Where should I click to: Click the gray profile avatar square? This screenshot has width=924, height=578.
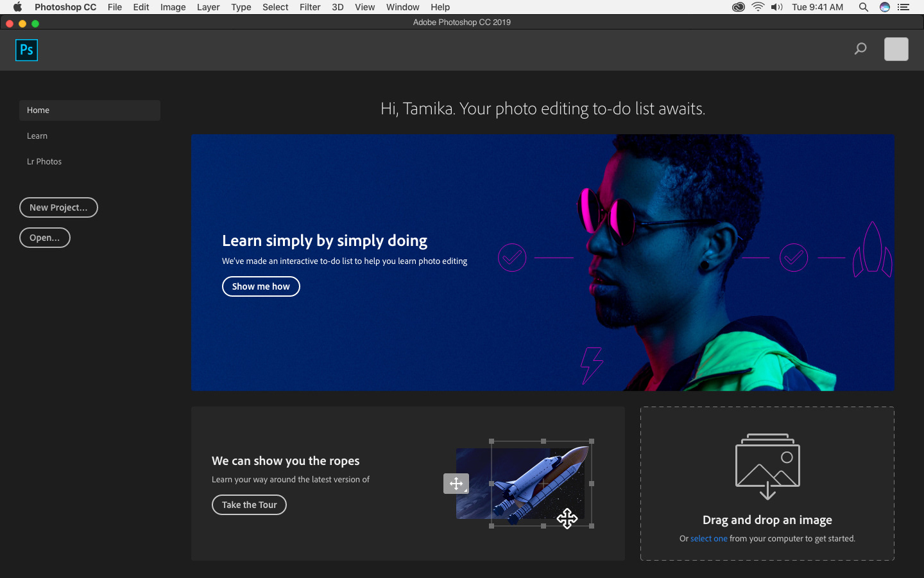(896, 49)
